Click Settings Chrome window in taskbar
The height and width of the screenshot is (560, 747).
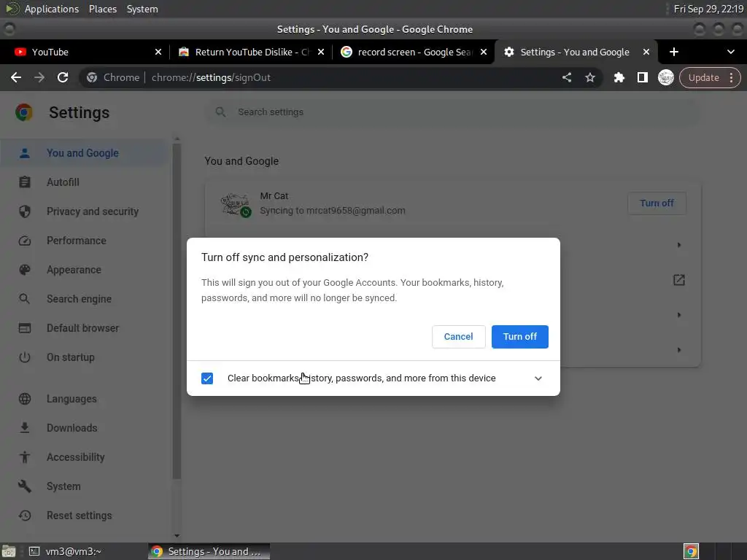pos(209,551)
